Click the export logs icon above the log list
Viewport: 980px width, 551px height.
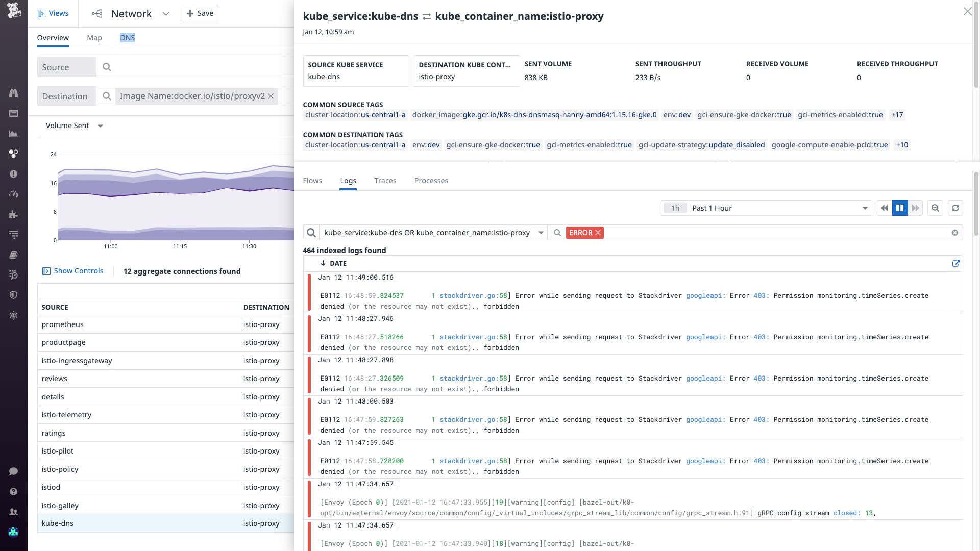957,263
